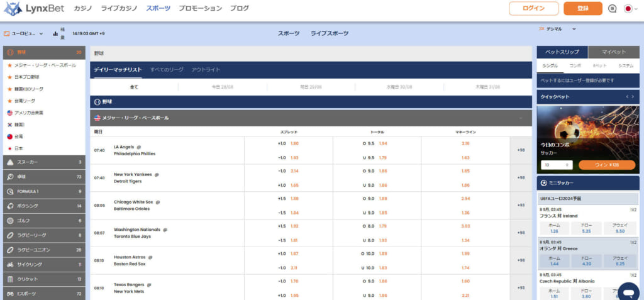The width and height of the screenshot is (644, 300).
Task: Click the orange 登録 button
Action: (583, 9)
